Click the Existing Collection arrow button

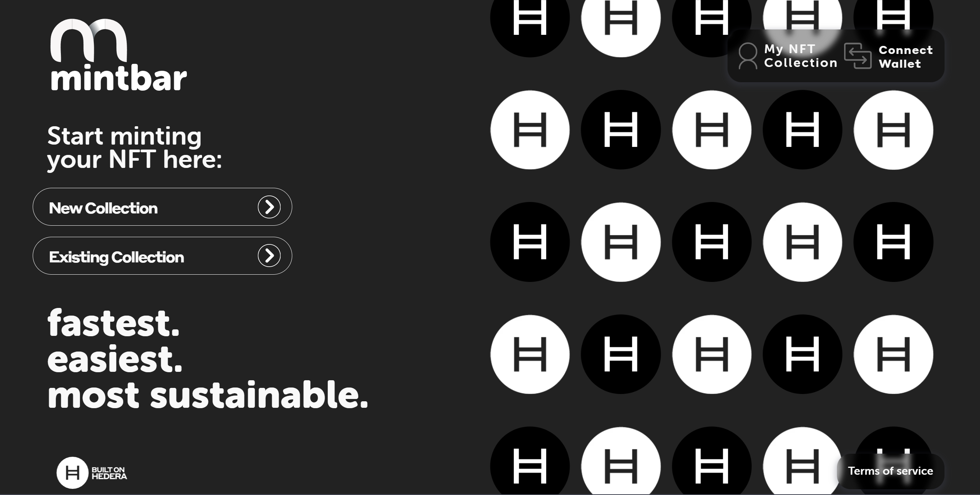tap(269, 256)
